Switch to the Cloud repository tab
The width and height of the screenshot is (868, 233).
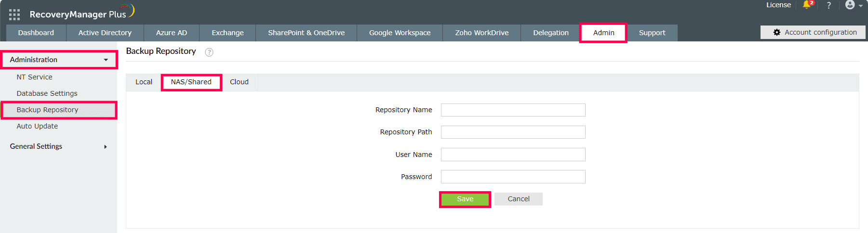point(239,82)
